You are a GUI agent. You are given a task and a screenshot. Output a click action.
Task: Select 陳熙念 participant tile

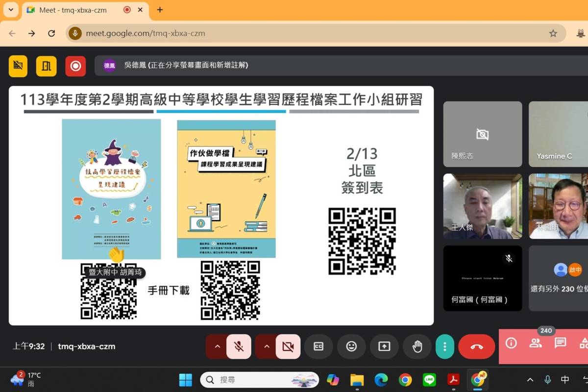coord(483,134)
